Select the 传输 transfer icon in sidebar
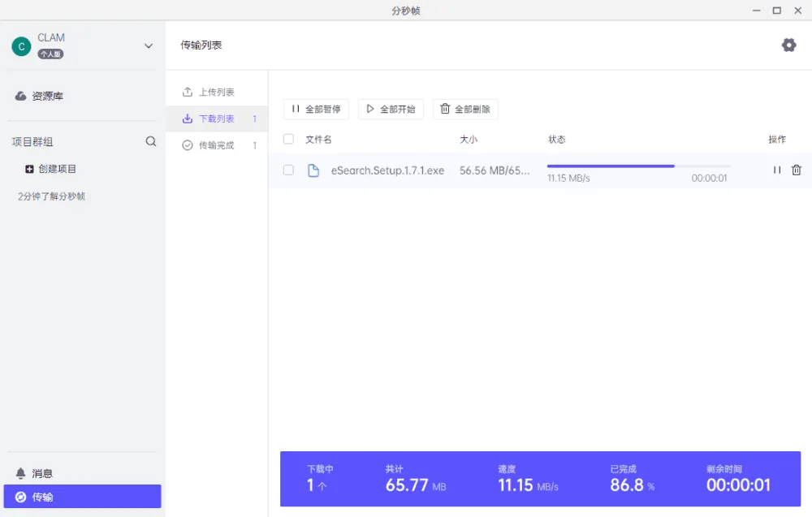 [x=19, y=496]
